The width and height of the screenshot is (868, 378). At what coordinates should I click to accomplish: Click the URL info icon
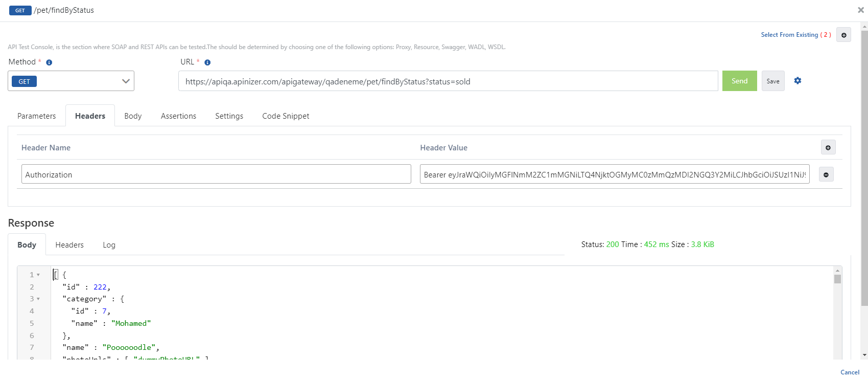[207, 62]
